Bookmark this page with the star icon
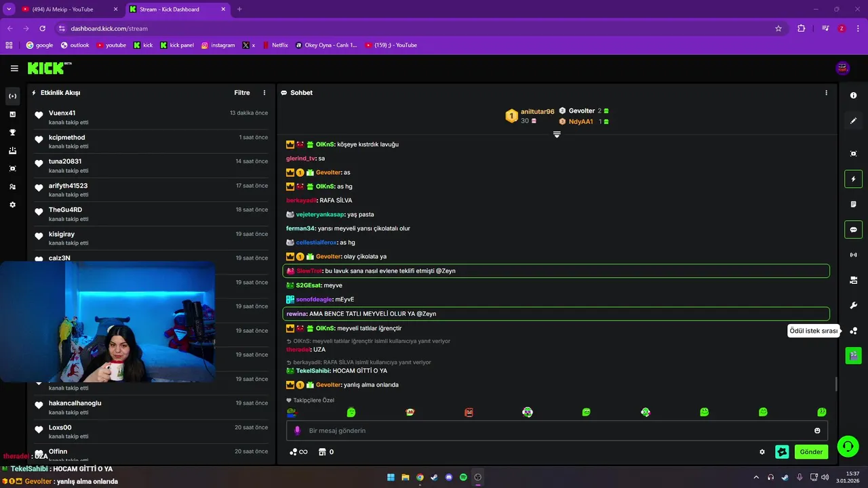The image size is (868, 488). [x=778, y=28]
